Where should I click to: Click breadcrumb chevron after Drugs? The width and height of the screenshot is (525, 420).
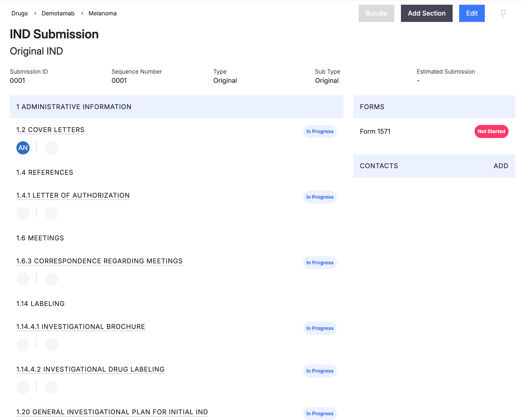(35, 13)
